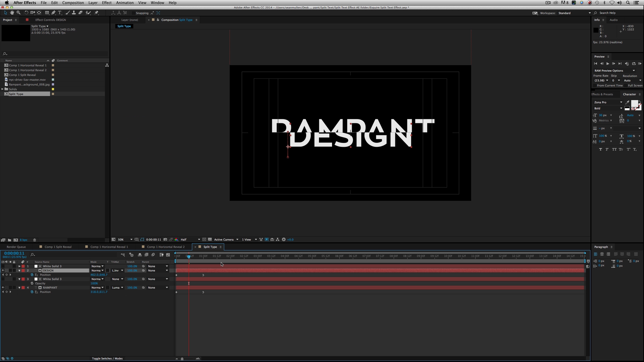Expand the White Solid 3 layer group
Image resolution: width=644 pixels, height=362 pixels.
tap(19, 266)
